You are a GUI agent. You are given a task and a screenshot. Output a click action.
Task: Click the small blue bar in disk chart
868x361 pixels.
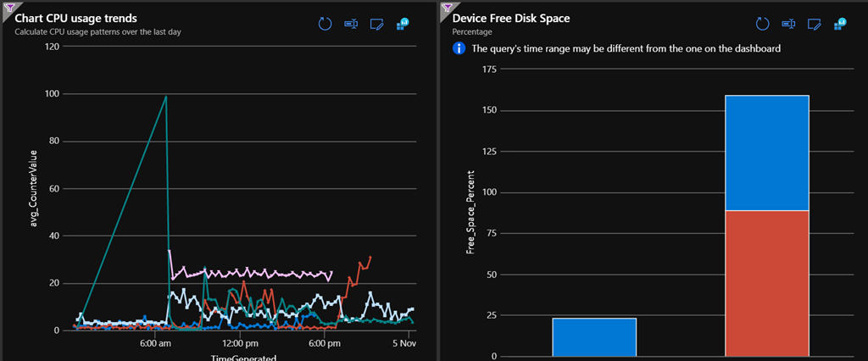[x=594, y=336]
